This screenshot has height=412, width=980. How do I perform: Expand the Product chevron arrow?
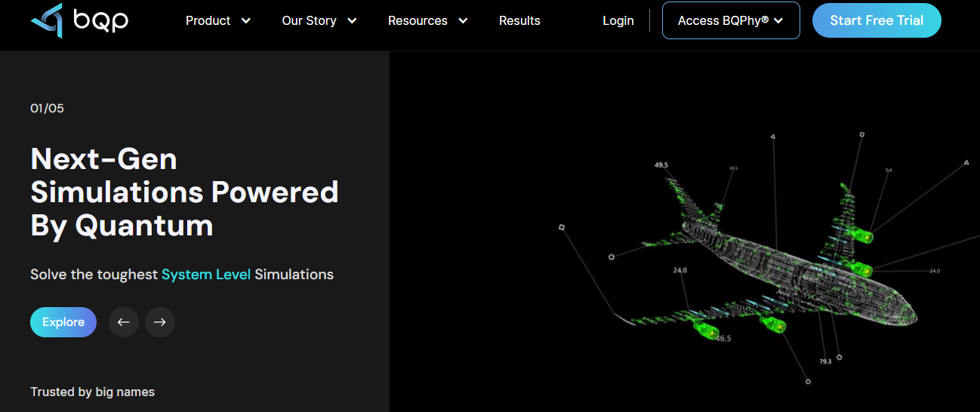tap(245, 20)
